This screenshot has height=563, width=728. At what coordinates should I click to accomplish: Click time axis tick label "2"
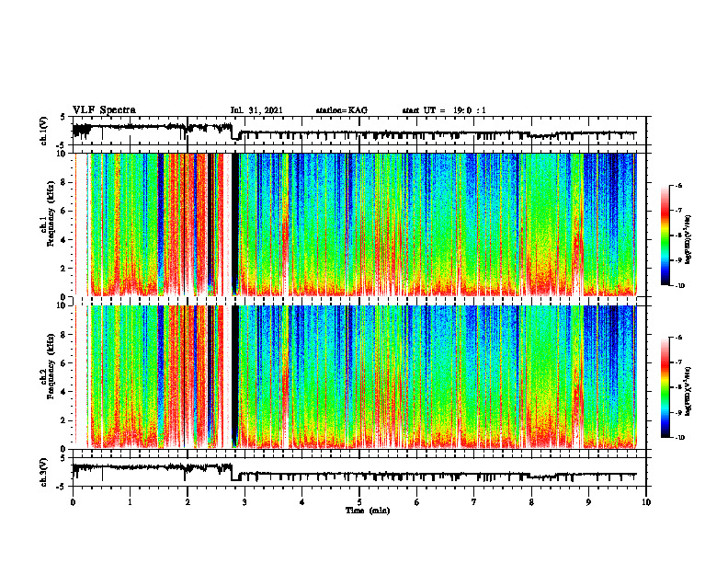pos(188,502)
